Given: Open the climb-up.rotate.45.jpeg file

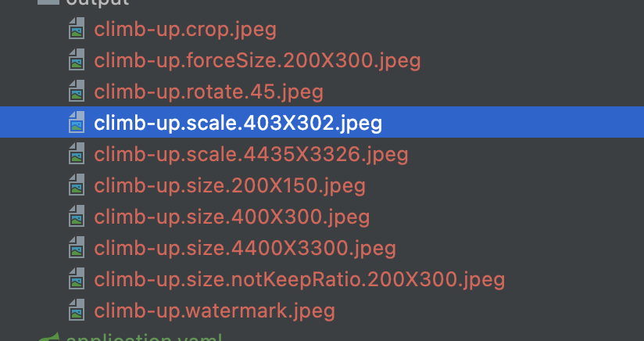Looking at the screenshot, I should (x=209, y=92).
